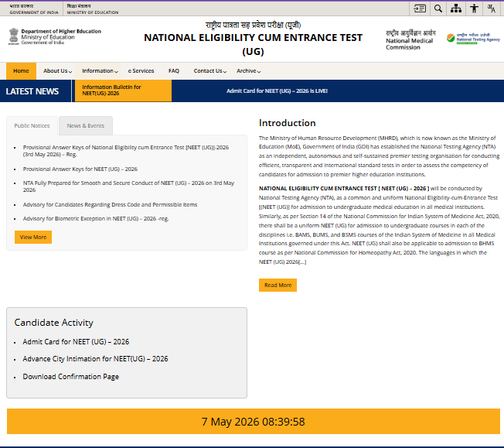The image size is (504, 448).
Task: Open accessibility options icon
Action: [x=474, y=9]
